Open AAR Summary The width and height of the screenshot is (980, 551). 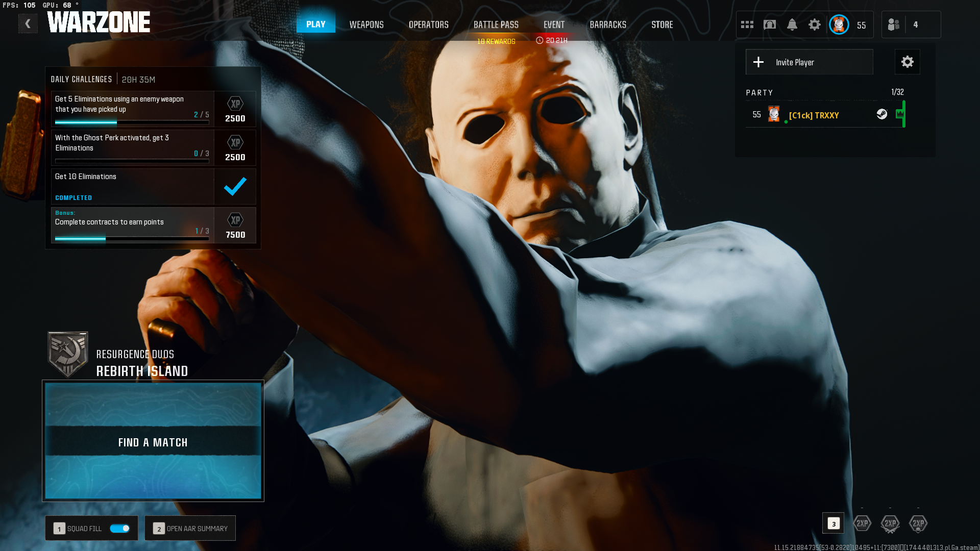pyautogui.click(x=190, y=529)
